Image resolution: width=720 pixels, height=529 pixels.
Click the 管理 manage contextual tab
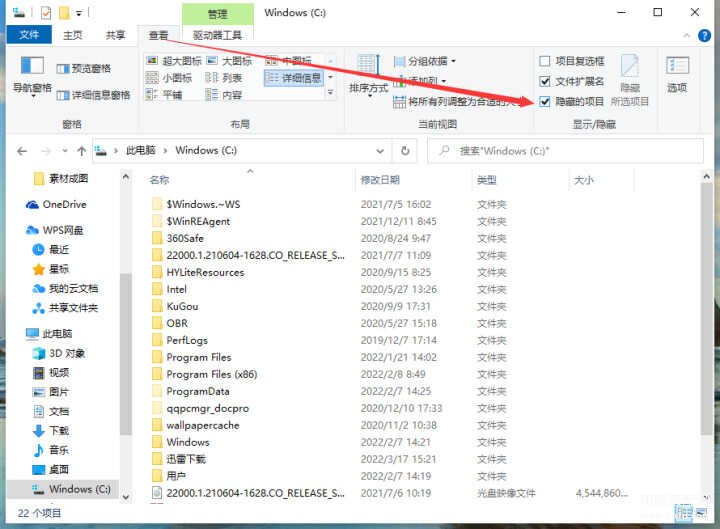pos(218,14)
